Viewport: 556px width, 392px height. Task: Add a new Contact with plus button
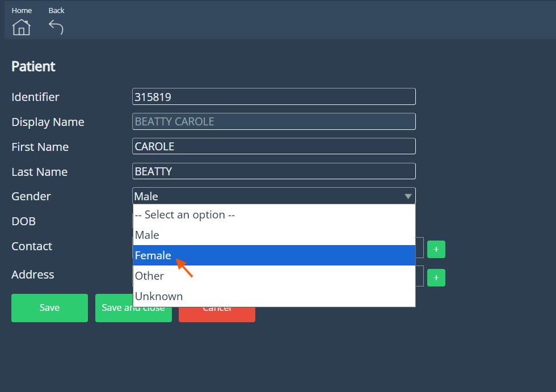point(436,249)
